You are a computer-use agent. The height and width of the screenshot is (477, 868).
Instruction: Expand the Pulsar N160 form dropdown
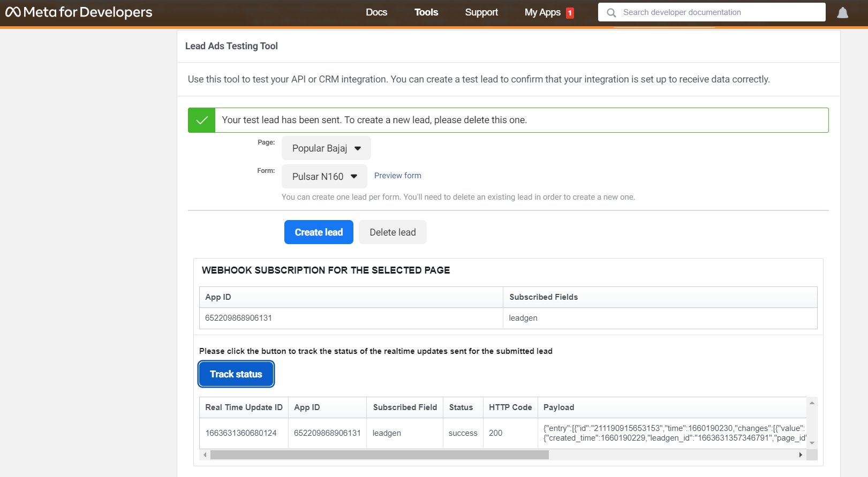pos(324,177)
